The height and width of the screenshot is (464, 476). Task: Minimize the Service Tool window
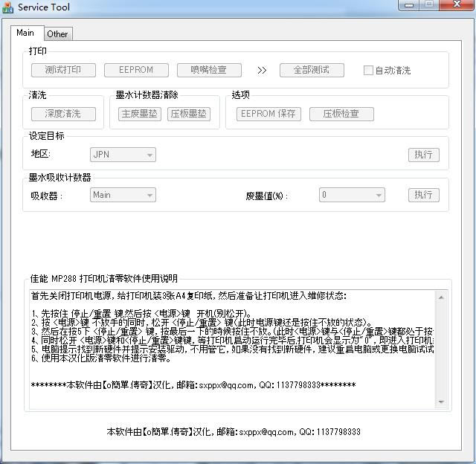(409, 5)
